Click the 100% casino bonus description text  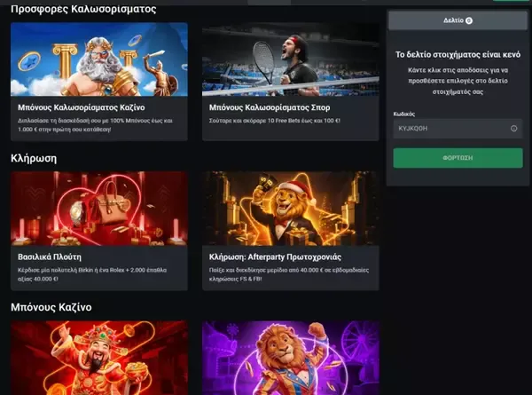[x=96, y=125]
